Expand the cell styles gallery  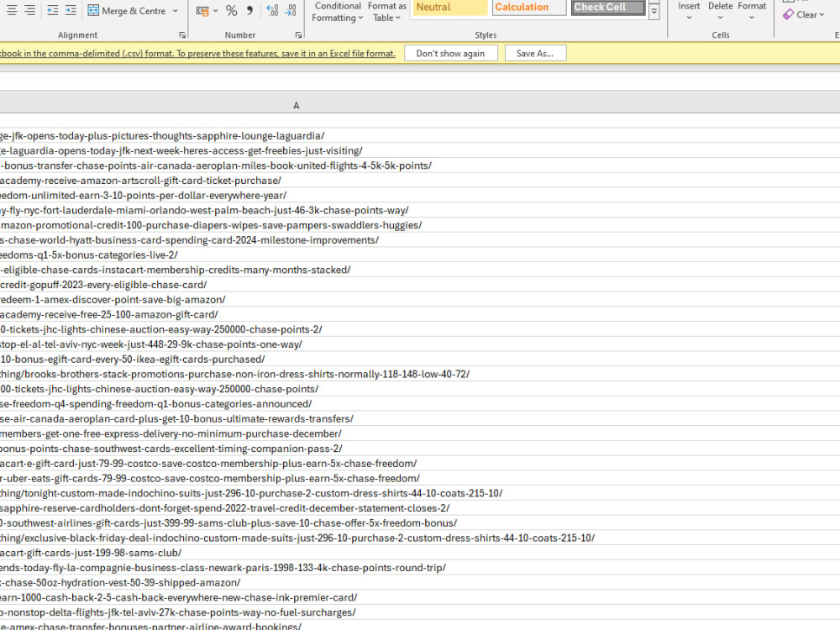[x=654, y=11]
